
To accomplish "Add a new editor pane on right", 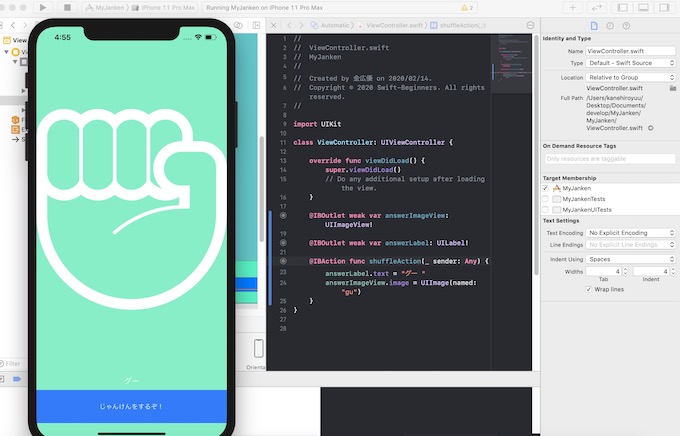I will [x=257, y=25].
